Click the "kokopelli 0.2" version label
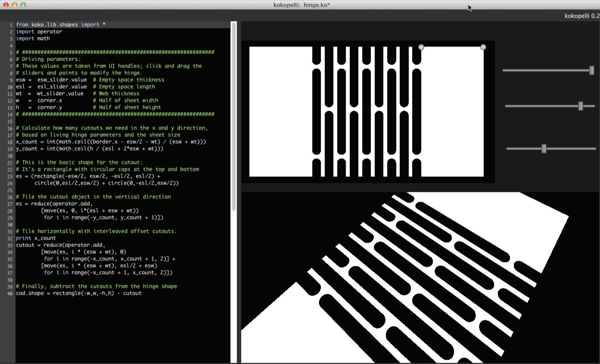Image resolution: width=600 pixels, height=364 pixels. pos(581,15)
